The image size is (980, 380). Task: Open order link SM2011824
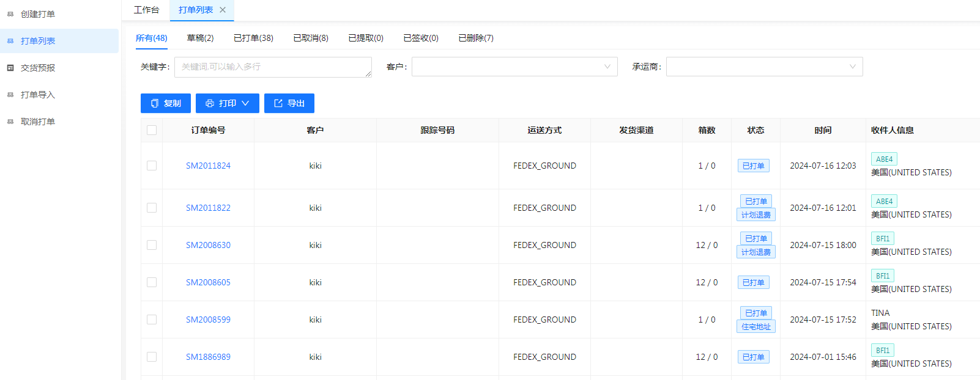coord(208,166)
